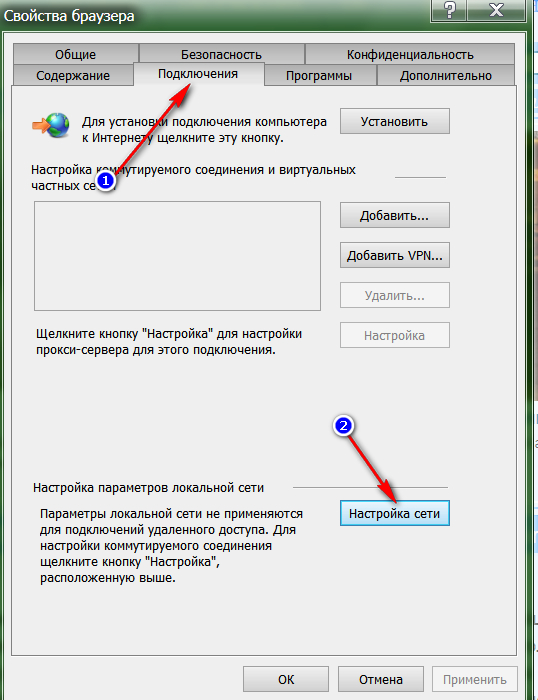Switch to the Общие tab
The width and height of the screenshot is (538, 700).
[x=75, y=54]
